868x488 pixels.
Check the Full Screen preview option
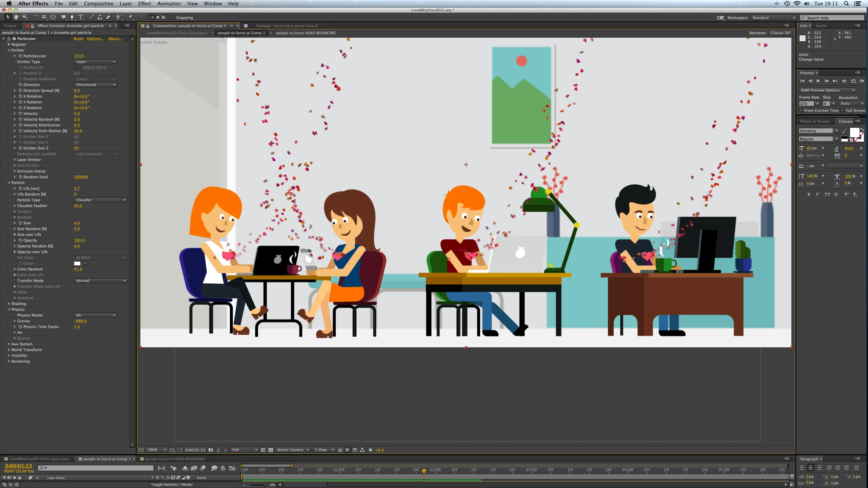843,110
